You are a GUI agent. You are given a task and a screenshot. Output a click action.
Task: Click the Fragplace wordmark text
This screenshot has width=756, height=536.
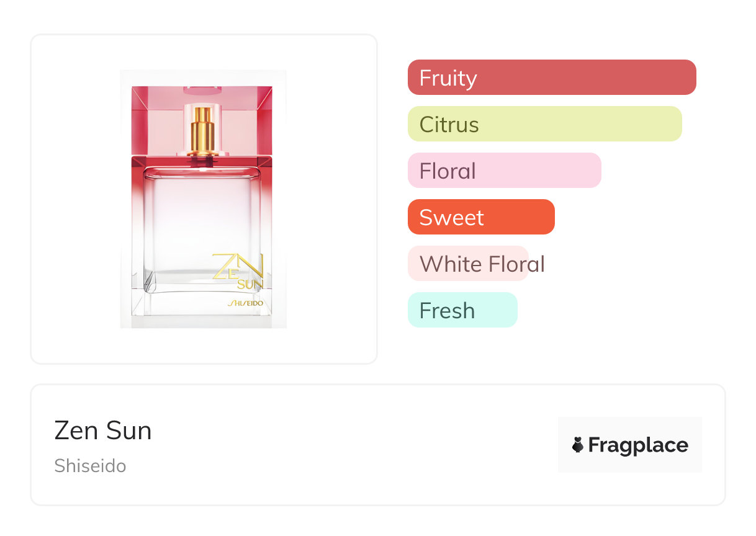[x=638, y=445]
